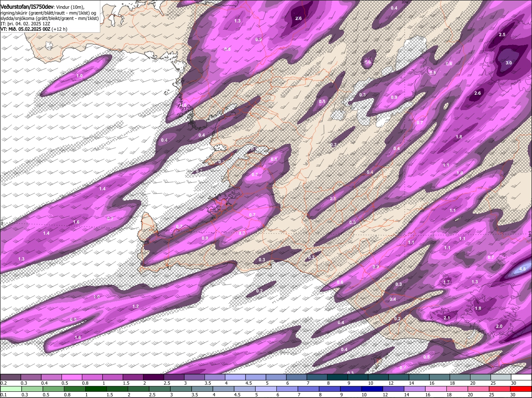
Task: Click the "0.2" label of the purple scale
Action: pos(4,383)
